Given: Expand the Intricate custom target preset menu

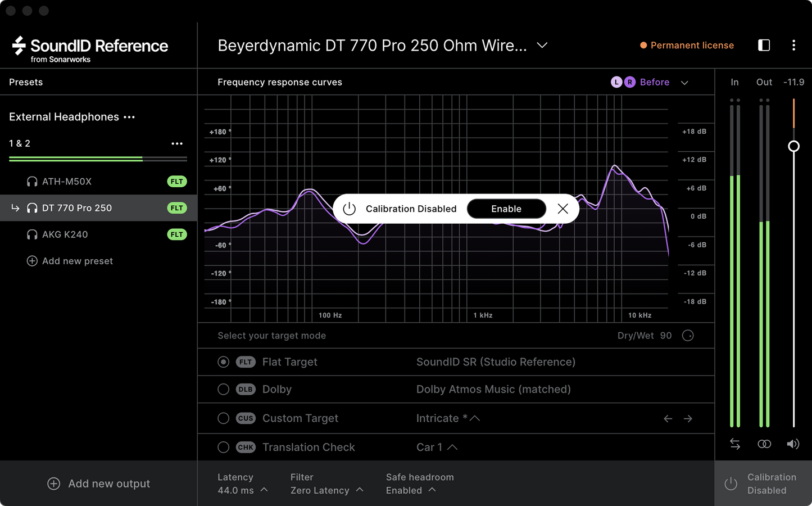Looking at the screenshot, I should (x=475, y=418).
